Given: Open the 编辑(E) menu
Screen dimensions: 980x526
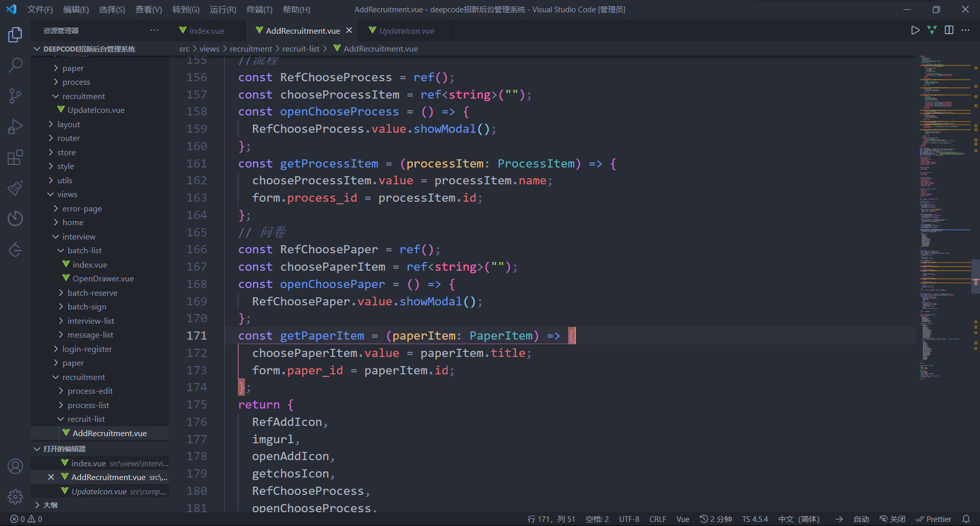Looking at the screenshot, I should pyautogui.click(x=76, y=9).
